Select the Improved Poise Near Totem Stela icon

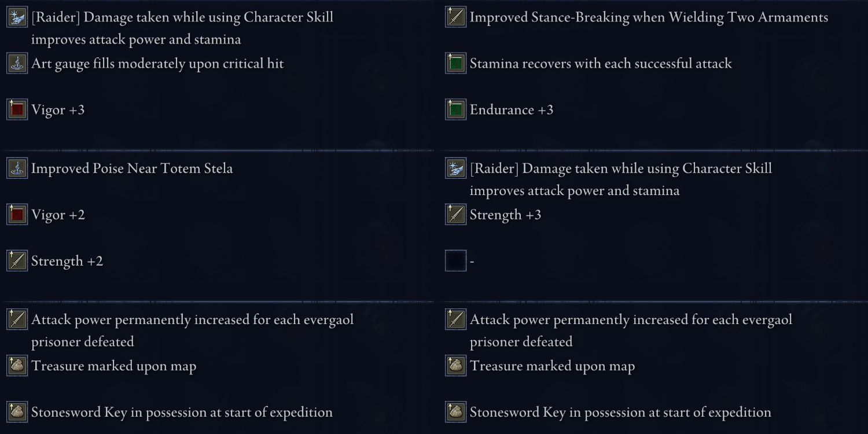pos(17,168)
